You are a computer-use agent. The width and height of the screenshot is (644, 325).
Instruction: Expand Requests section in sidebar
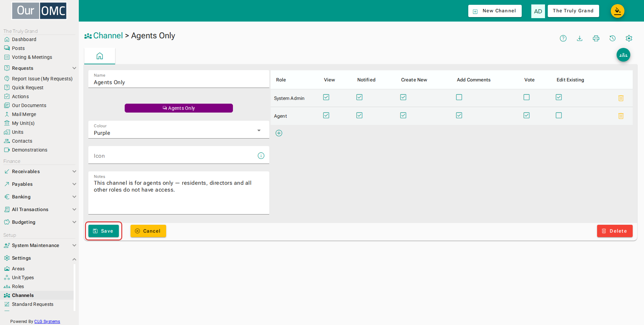point(39,68)
